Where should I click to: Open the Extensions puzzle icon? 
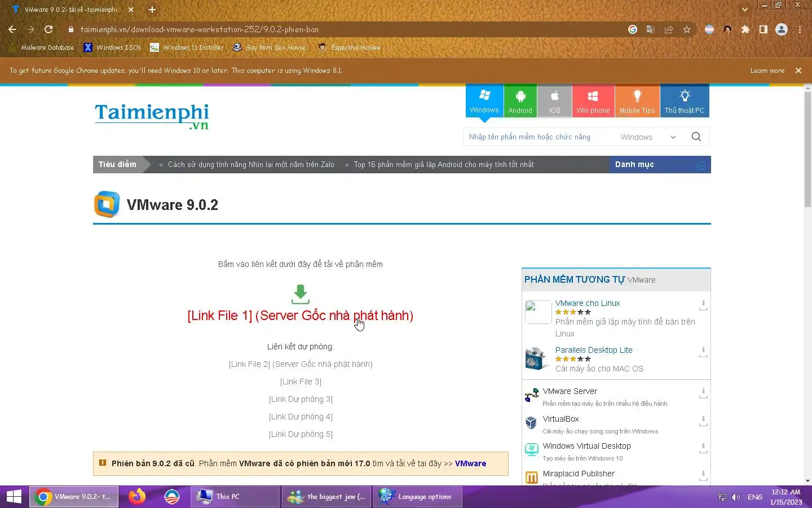pyautogui.click(x=745, y=29)
